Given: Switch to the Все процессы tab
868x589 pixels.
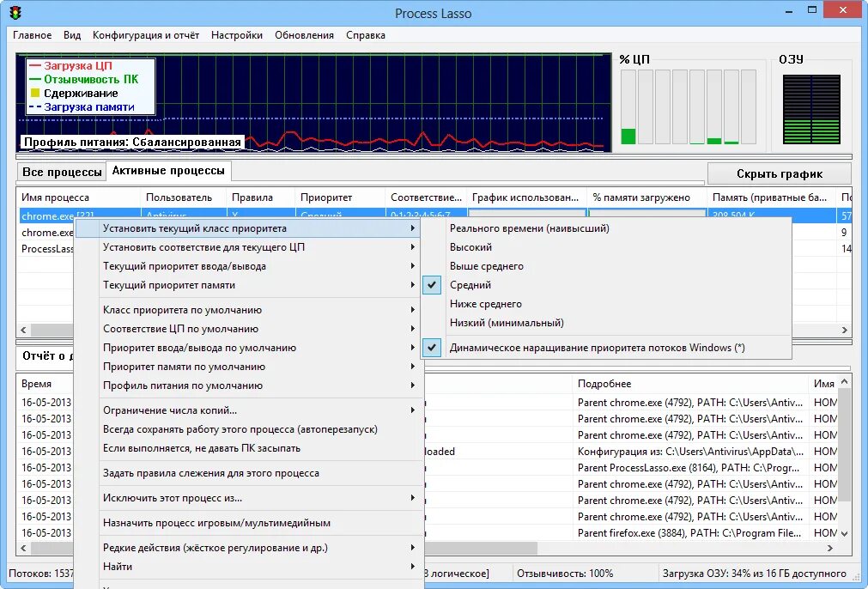Looking at the screenshot, I should click(60, 171).
